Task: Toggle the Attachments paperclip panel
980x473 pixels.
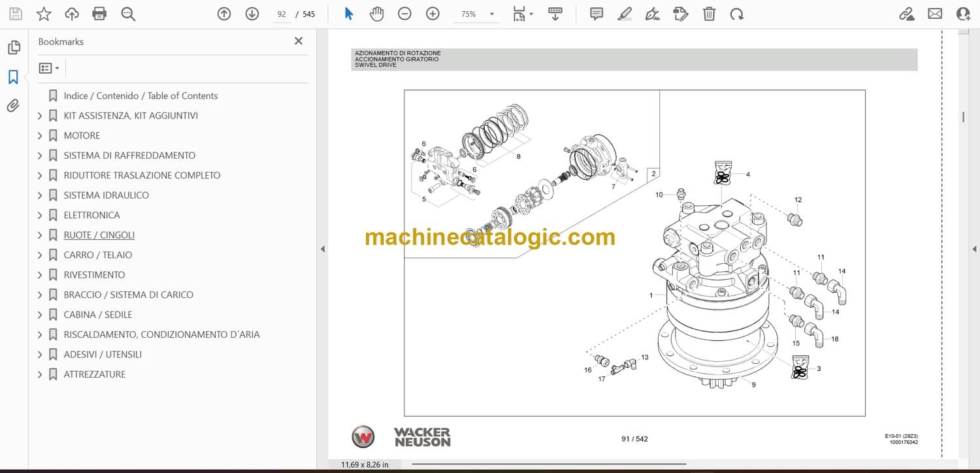Action: 13,106
